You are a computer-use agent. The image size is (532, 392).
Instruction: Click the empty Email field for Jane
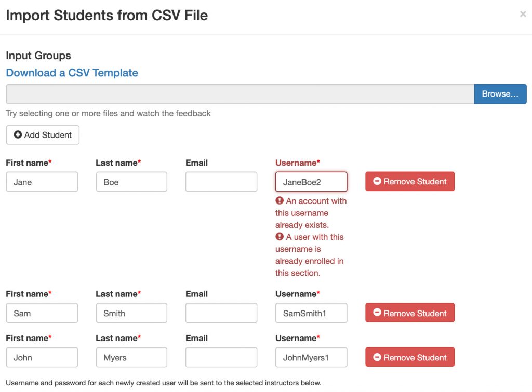click(221, 182)
